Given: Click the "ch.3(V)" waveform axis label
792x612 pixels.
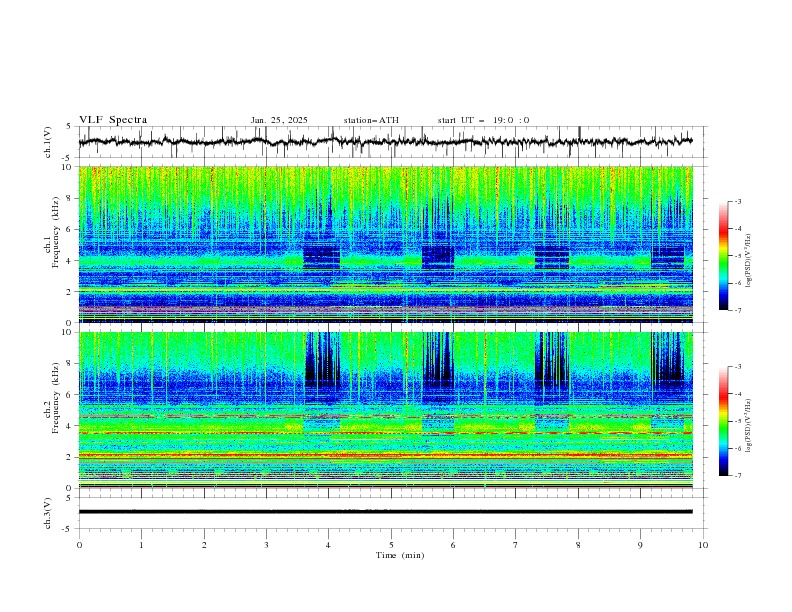Looking at the screenshot, I should click(48, 513).
